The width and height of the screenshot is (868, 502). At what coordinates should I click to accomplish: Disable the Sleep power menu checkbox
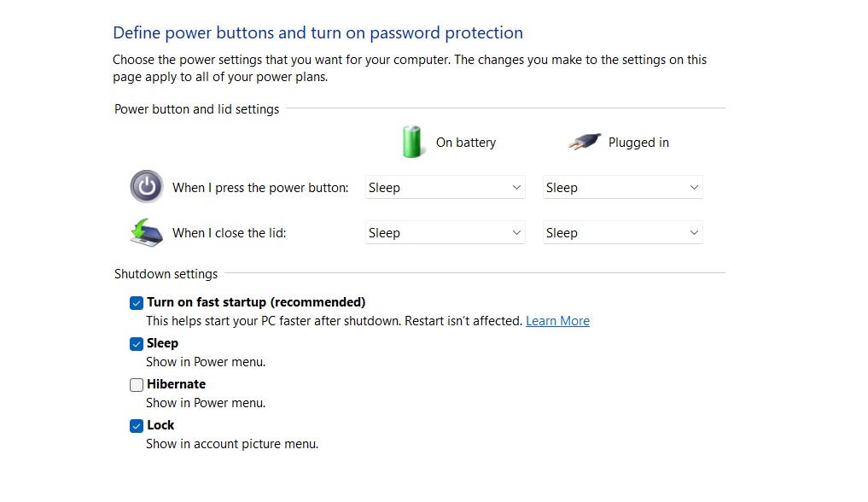(137, 344)
